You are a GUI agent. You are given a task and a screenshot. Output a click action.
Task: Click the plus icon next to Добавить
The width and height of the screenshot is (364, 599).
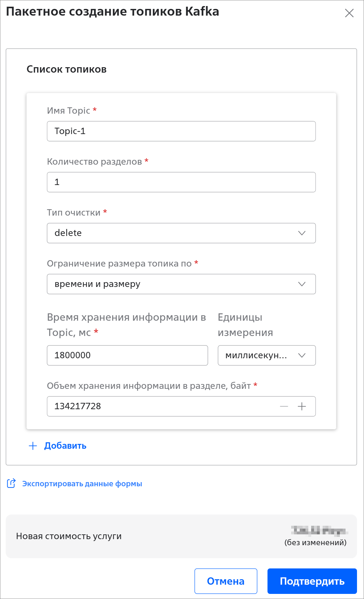coord(33,446)
